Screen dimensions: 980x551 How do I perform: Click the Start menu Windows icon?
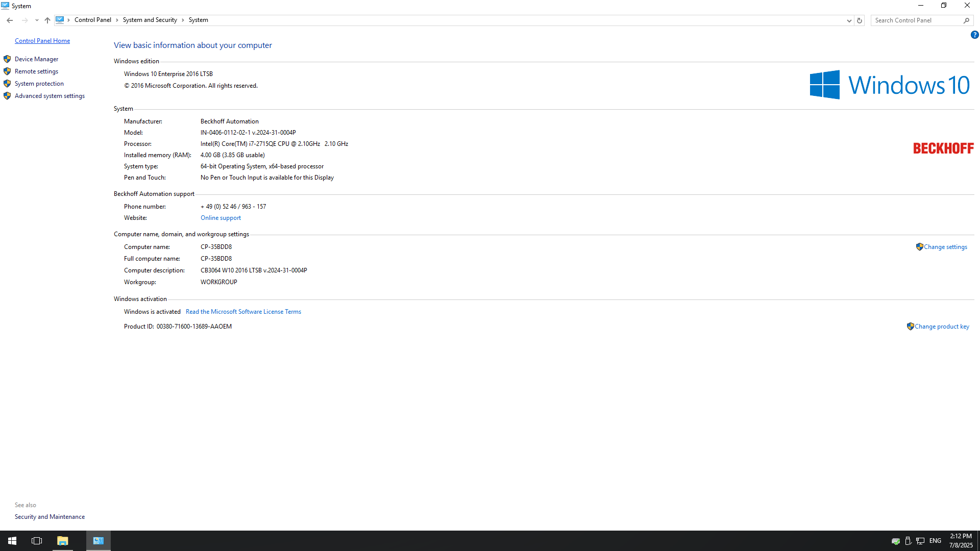pos(12,541)
